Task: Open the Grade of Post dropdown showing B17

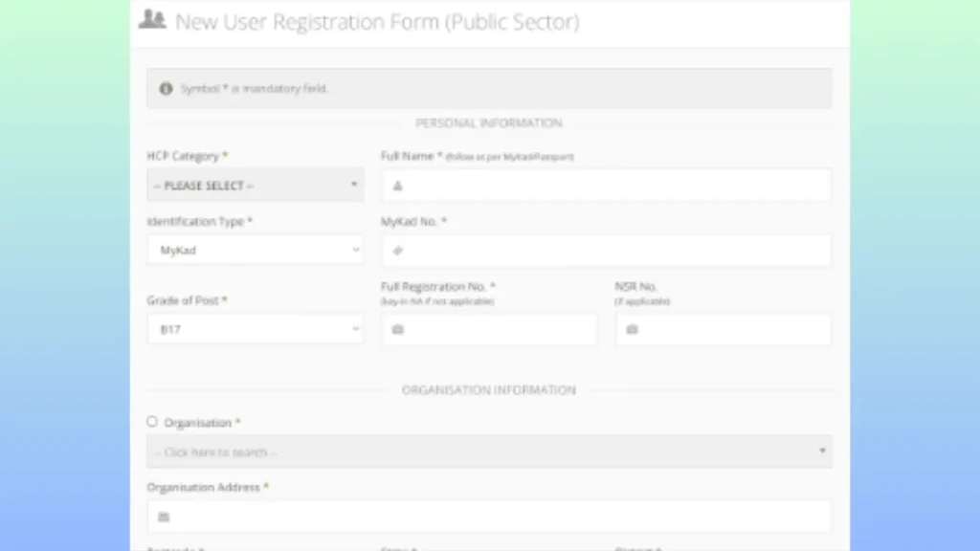Action: pos(255,329)
